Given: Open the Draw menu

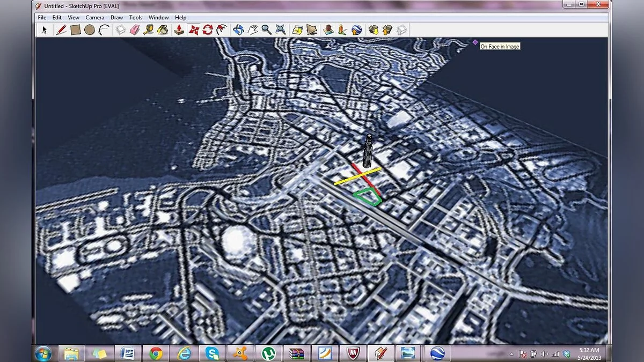Looking at the screenshot, I should click(x=116, y=18).
